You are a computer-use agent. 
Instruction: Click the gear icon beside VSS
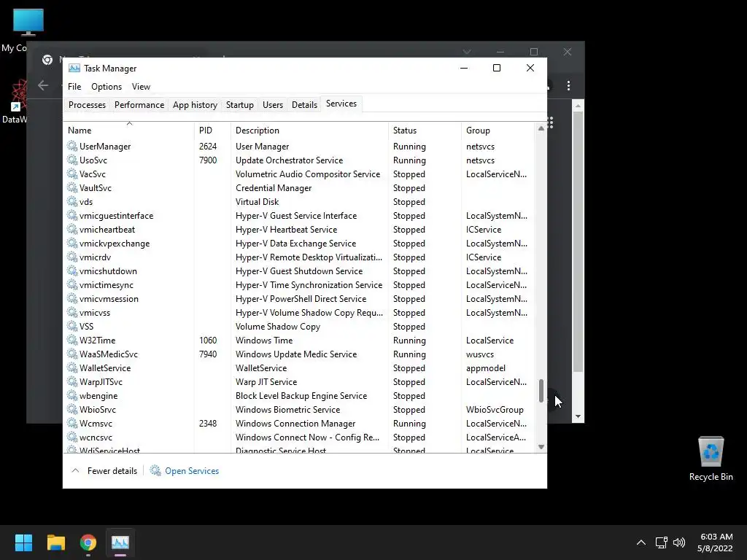[x=72, y=326]
